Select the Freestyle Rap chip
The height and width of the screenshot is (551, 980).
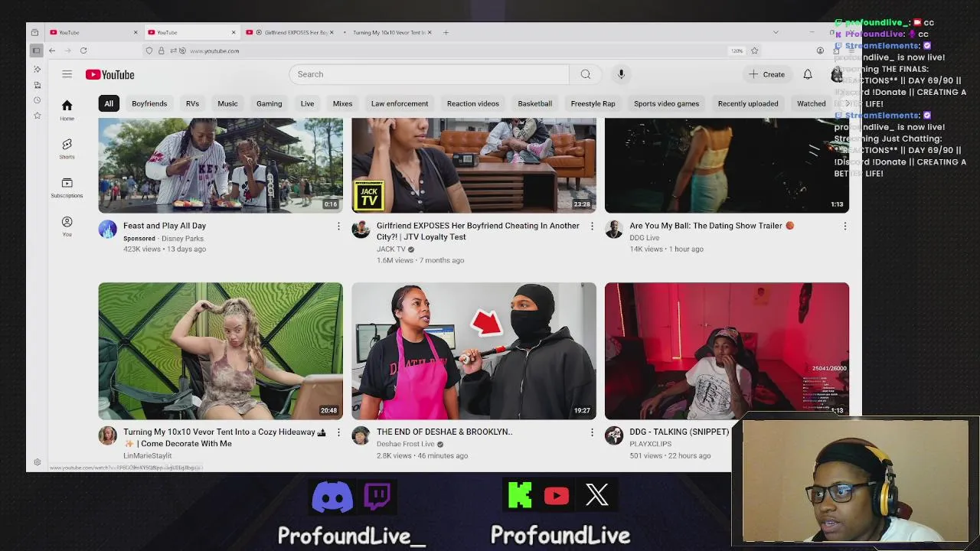[593, 103]
